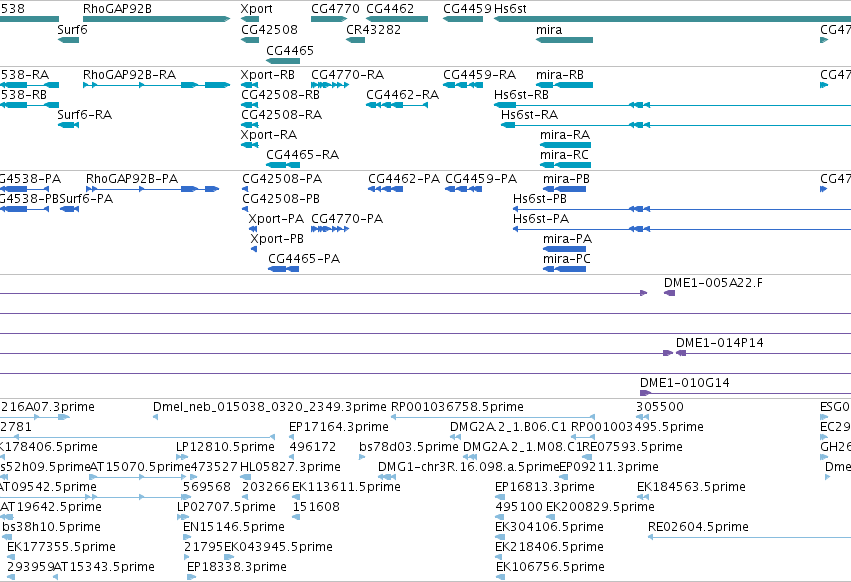
Task: Select the bs78d03.5prime EST label
Action: (409, 447)
